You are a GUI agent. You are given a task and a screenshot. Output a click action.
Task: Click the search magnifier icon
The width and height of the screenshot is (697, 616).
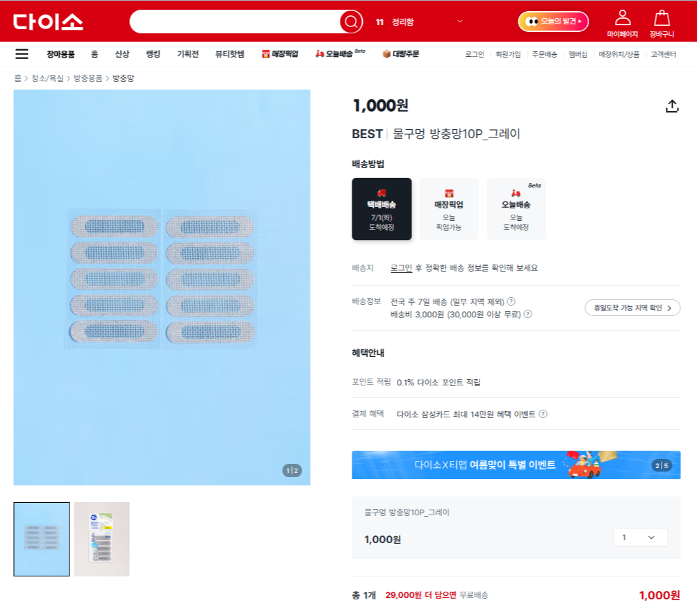point(351,22)
